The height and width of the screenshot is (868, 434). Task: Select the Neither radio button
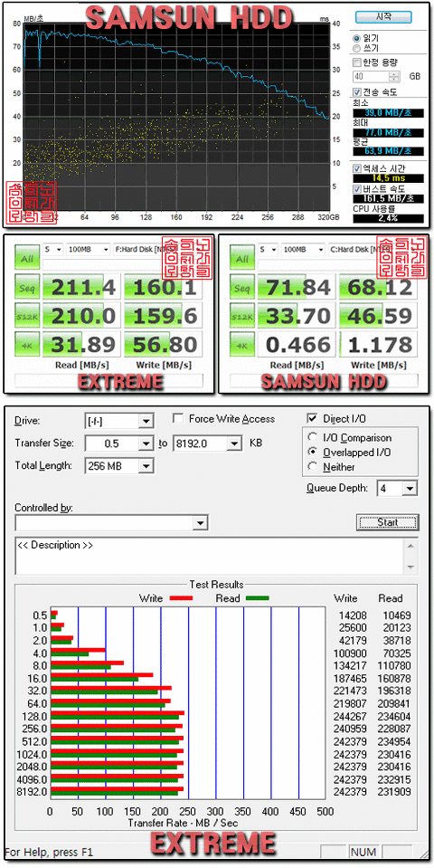coord(312,467)
